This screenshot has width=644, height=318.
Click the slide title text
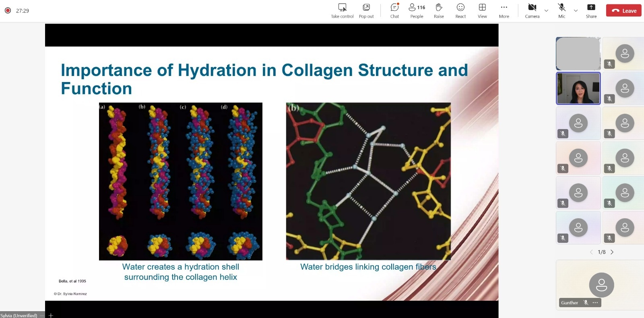click(264, 79)
